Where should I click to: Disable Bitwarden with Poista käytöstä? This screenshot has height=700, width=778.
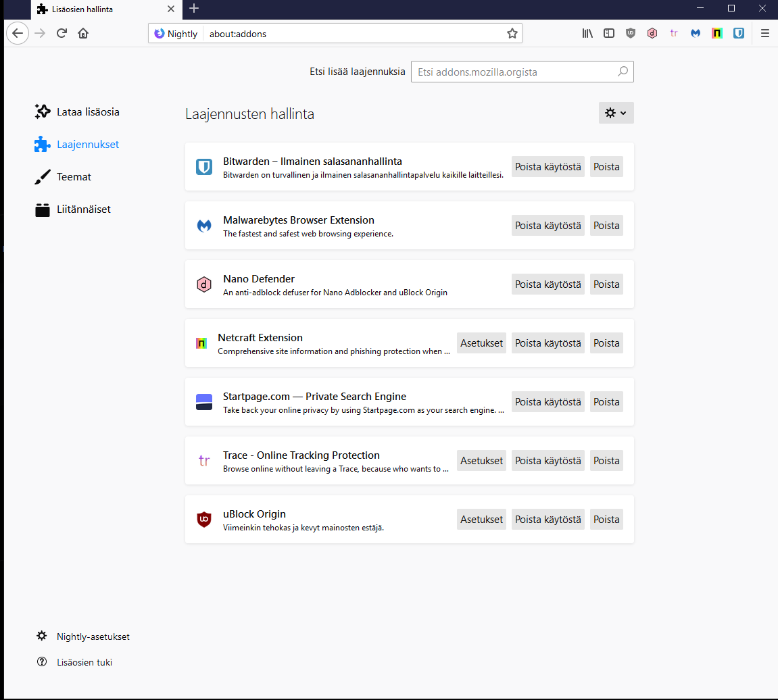(x=548, y=167)
